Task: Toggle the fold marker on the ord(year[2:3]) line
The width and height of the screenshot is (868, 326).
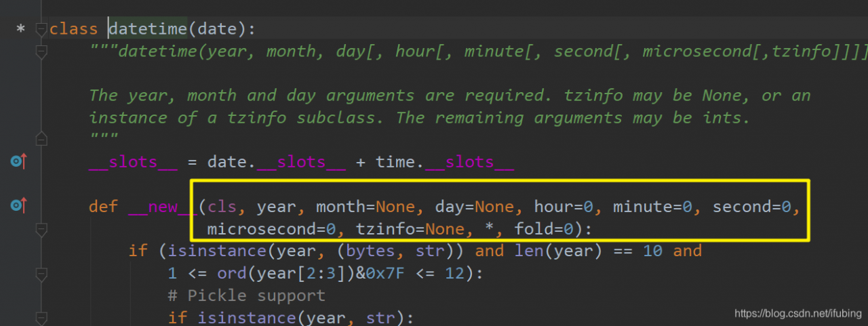Action: (x=41, y=274)
